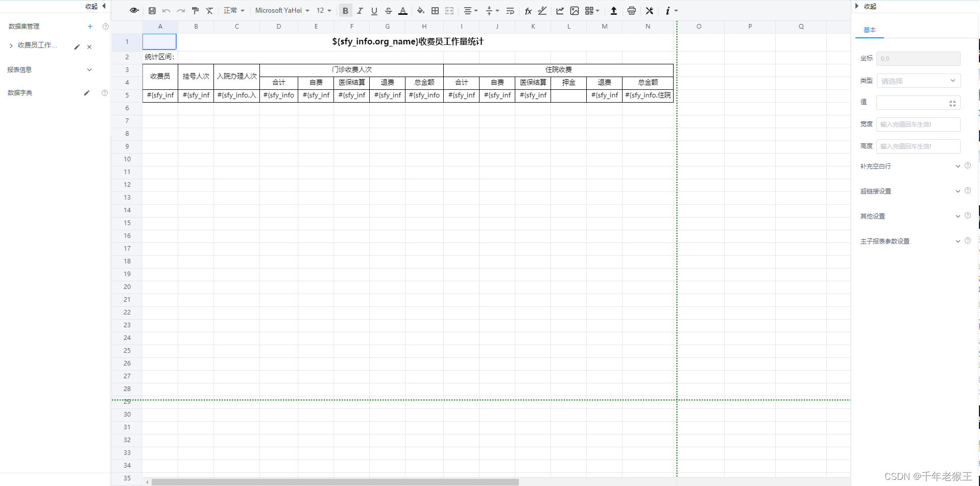This screenshot has width=980, height=486.
Task: Toggle italic formatting
Action: (360, 10)
